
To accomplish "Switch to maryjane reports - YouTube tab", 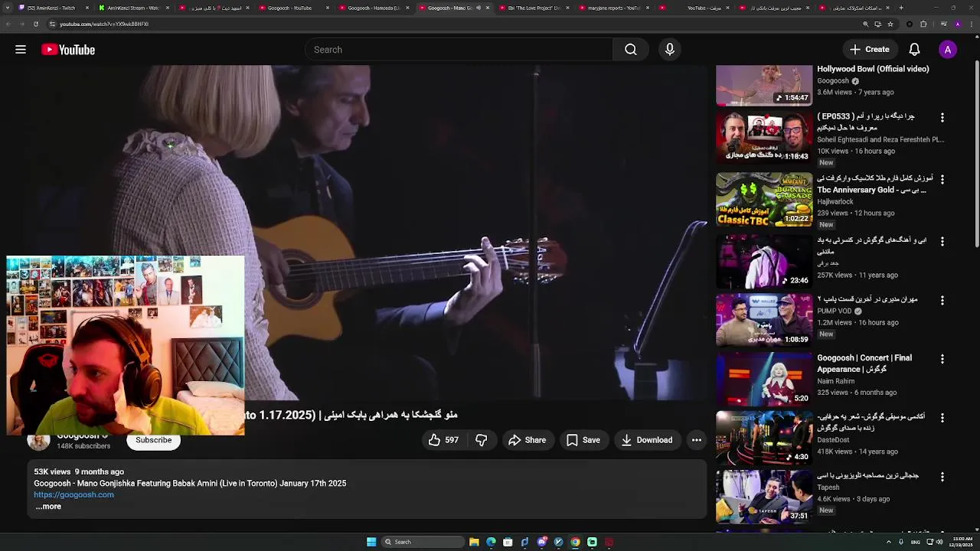I will click(x=615, y=8).
